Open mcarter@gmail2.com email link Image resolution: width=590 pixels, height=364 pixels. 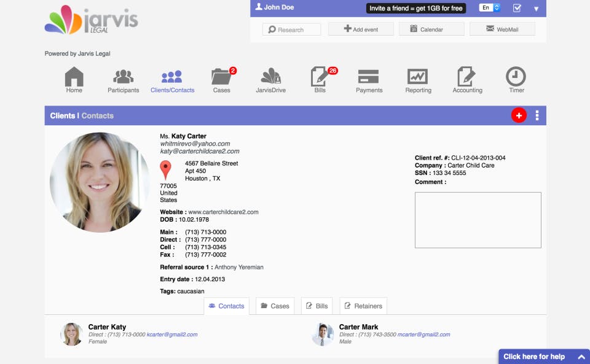(423, 335)
